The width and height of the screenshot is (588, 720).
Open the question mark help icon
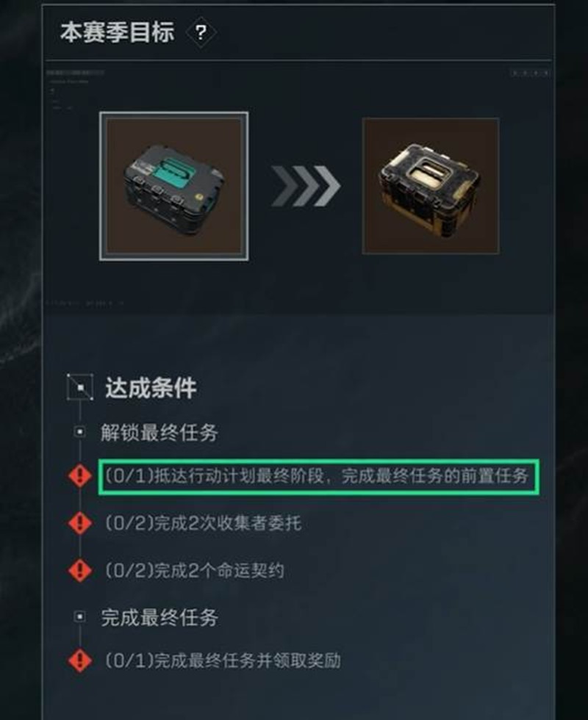tap(201, 32)
